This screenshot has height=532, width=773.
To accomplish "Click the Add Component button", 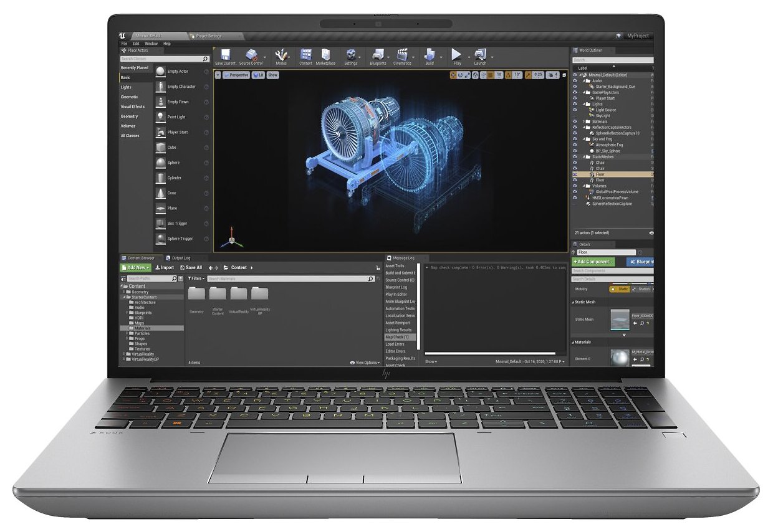I will pyautogui.click(x=593, y=262).
